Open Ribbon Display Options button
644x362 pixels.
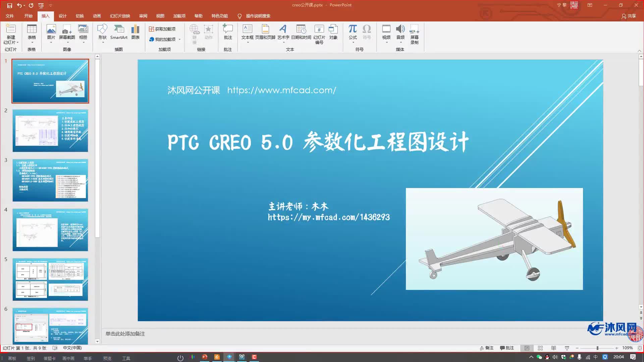(590, 5)
